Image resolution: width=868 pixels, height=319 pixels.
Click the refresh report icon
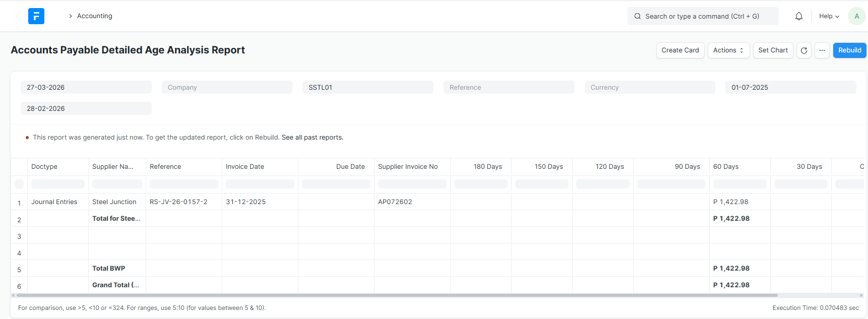click(804, 50)
